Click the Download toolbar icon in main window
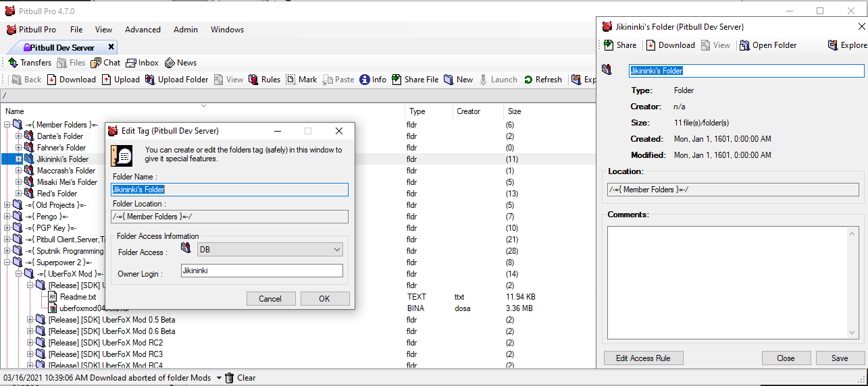This screenshot has width=868, height=386. click(x=52, y=80)
